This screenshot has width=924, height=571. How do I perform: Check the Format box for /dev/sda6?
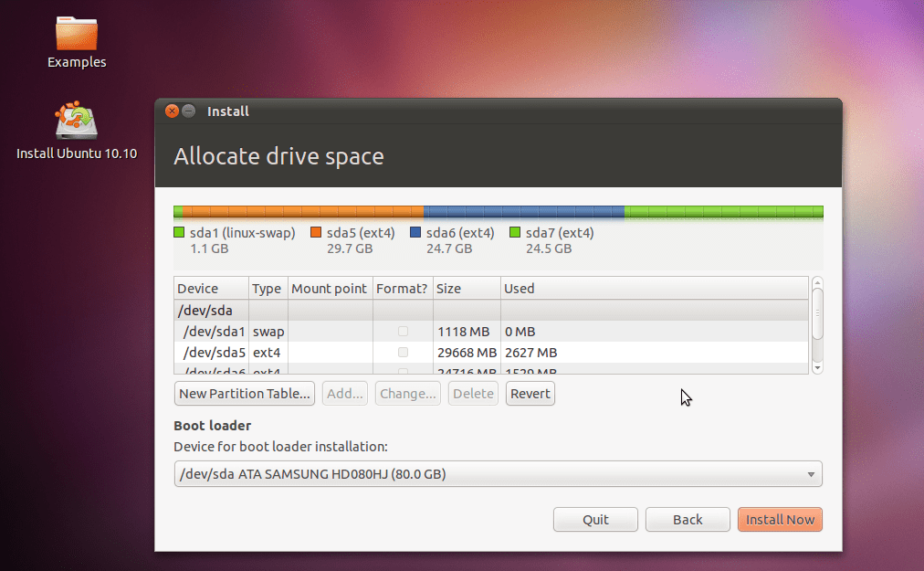(402, 371)
